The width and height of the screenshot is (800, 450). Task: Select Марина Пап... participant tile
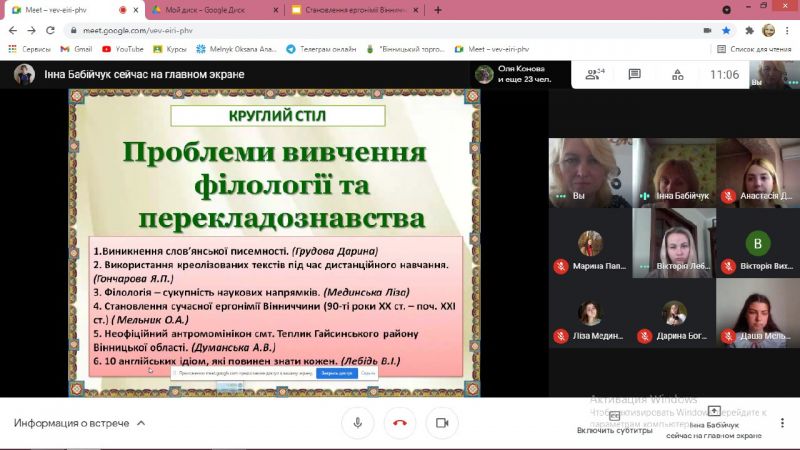[x=590, y=243]
